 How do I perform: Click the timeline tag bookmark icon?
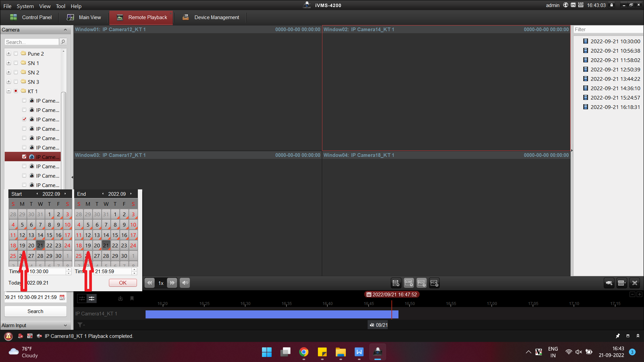[x=132, y=298]
